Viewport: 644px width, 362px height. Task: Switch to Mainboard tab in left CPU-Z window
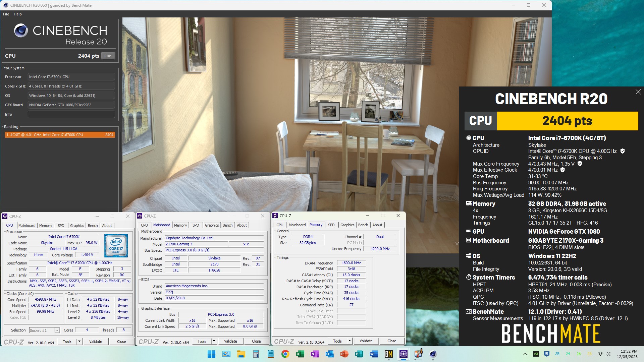tap(27, 226)
